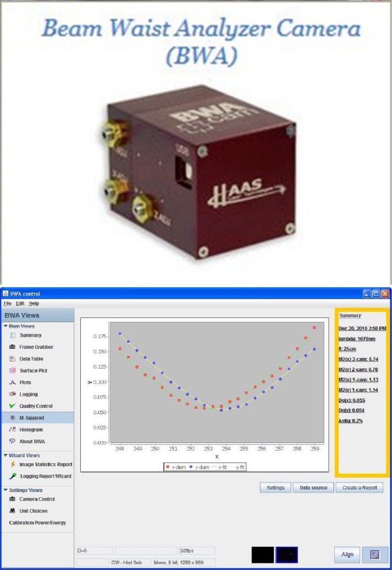The image size is (392, 570).
Task: Click the Data source button
Action: click(x=313, y=487)
